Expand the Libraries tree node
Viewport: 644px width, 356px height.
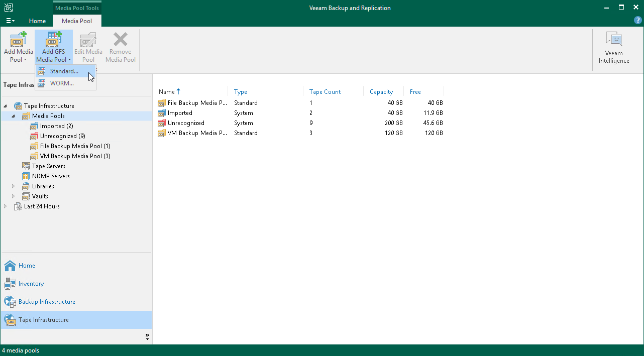point(14,186)
